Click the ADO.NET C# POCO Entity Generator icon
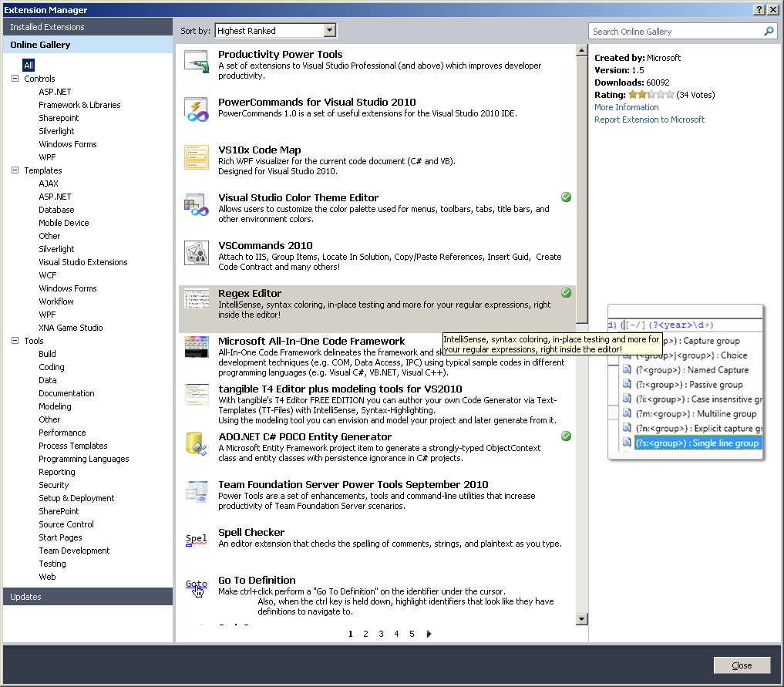The image size is (784, 687). click(197, 444)
